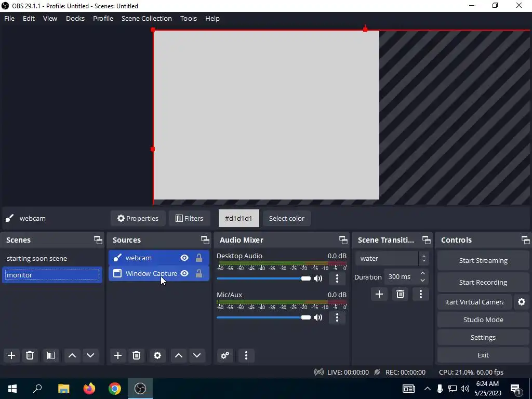Open Chrome from the taskbar

115,389
